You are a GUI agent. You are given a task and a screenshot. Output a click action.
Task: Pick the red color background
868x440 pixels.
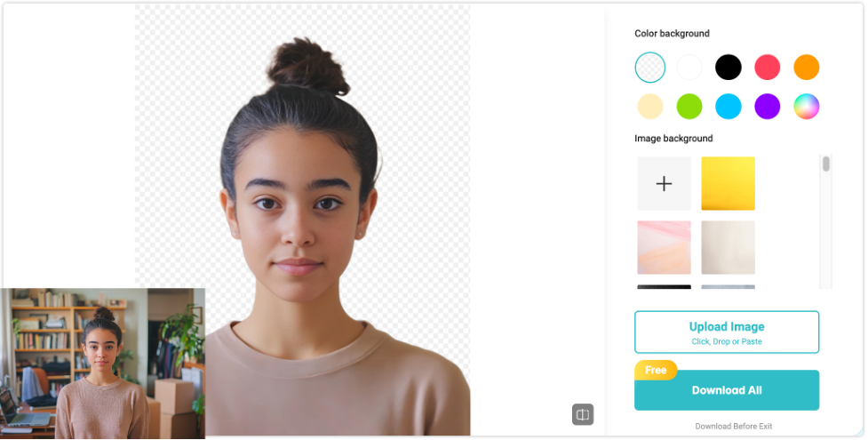click(768, 67)
